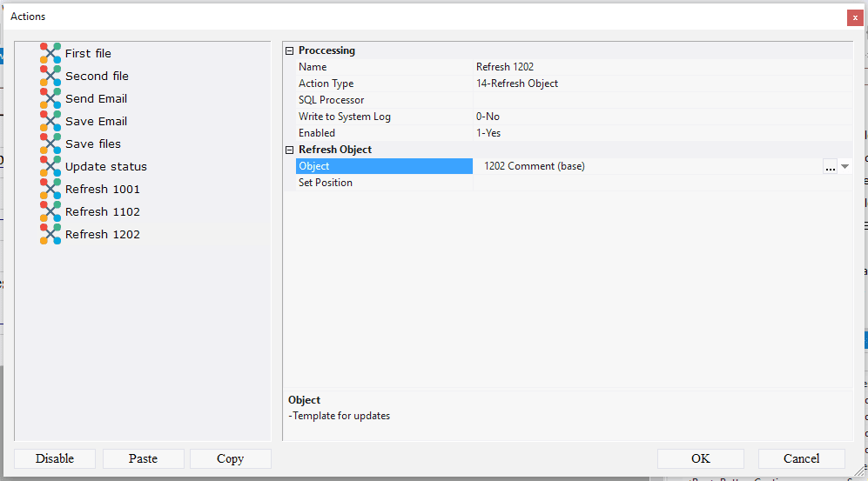
Task: Collapse the Proccessing property section
Action: (x=290, y=51)
